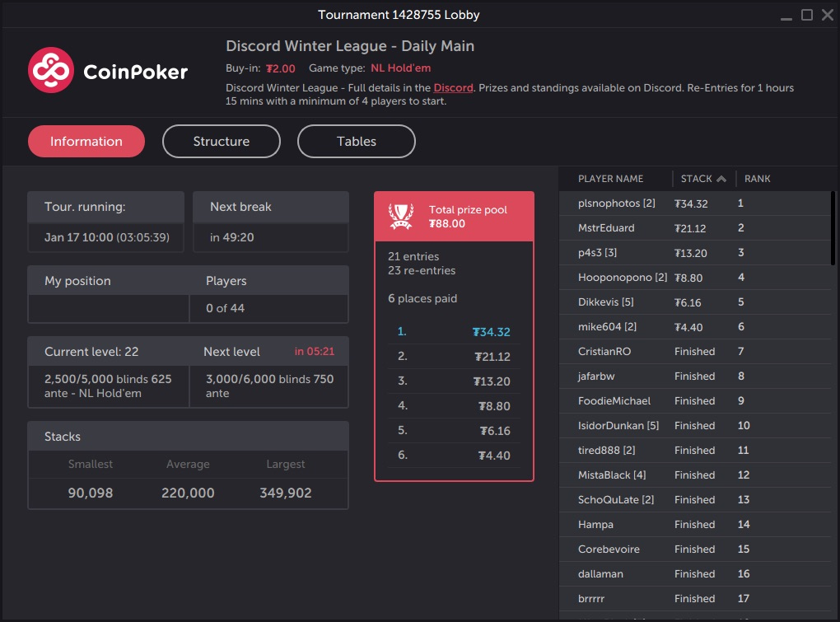The width and height of the screenshot is (840, 622).
Task: Sort the list by RANK column header
Action: [x=757, y=178]
